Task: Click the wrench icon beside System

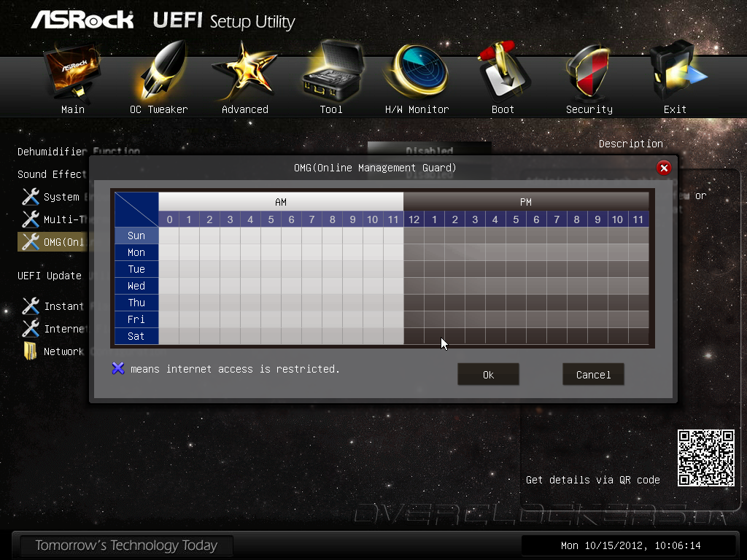Action: [x=31, y=197]
